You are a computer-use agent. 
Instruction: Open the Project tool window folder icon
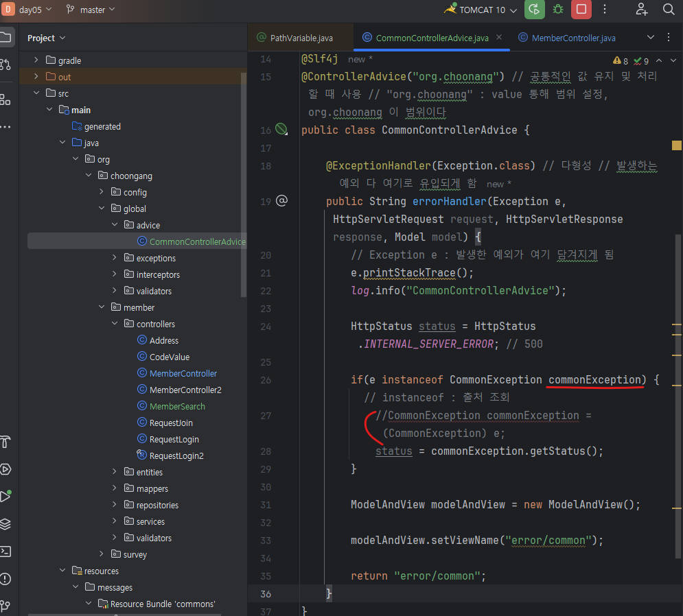pyautogui.click(x=6, y=38)
